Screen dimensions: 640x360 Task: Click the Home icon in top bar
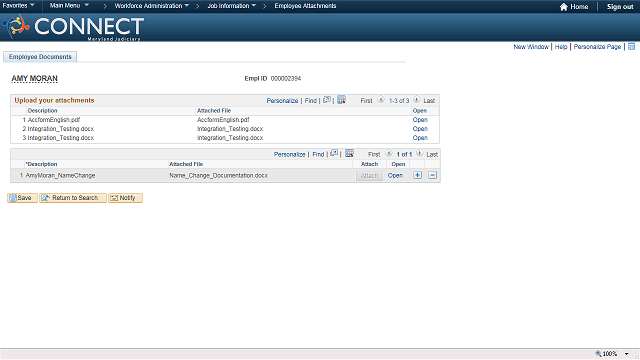click(564, 7)
